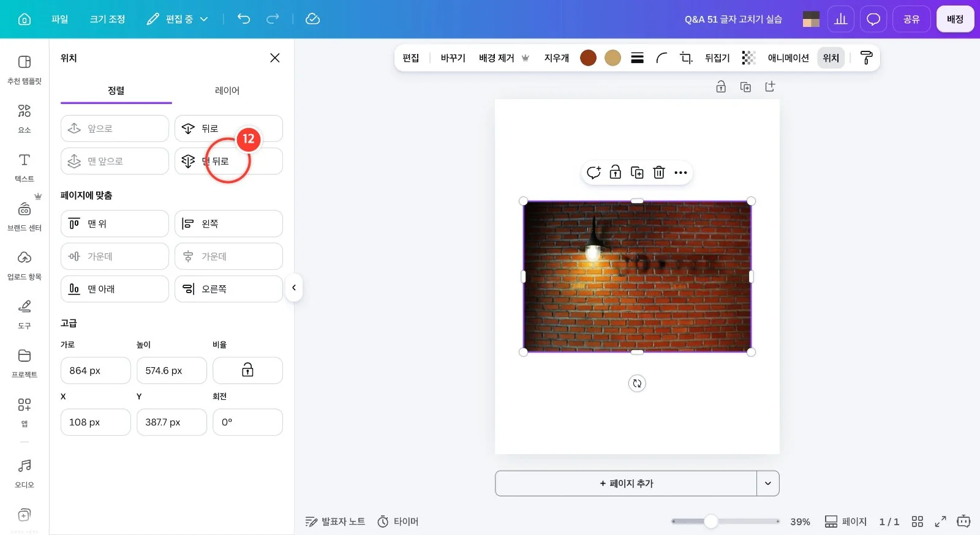This screenshot has height=535, width=980.
Task: Delete the selected image with trash icon
Action: click(x=659, y=173)
